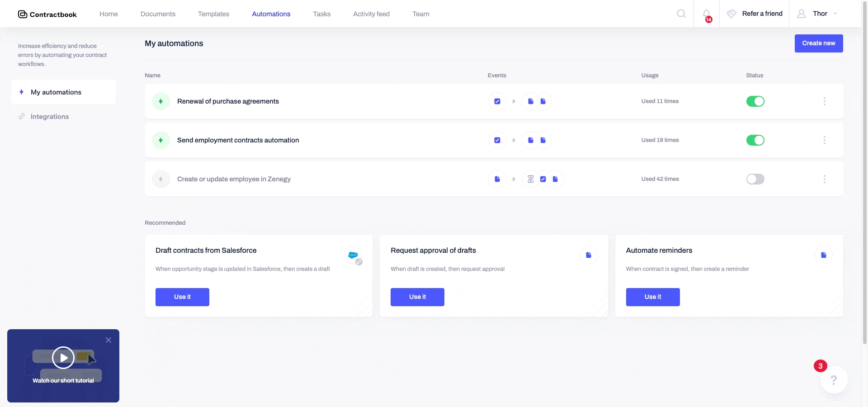
Task: Open the Thor user account dropdown
Action: [818, 14]
